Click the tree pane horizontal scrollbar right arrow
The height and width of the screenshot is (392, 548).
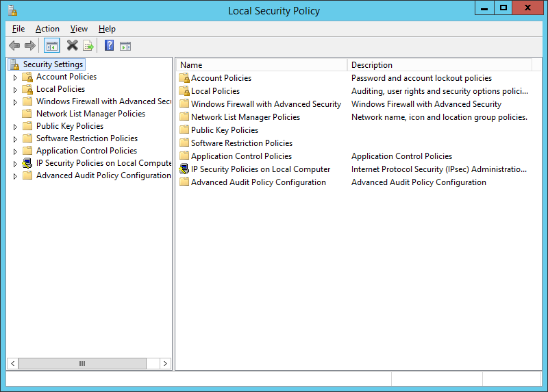click(x=165, y=363)
